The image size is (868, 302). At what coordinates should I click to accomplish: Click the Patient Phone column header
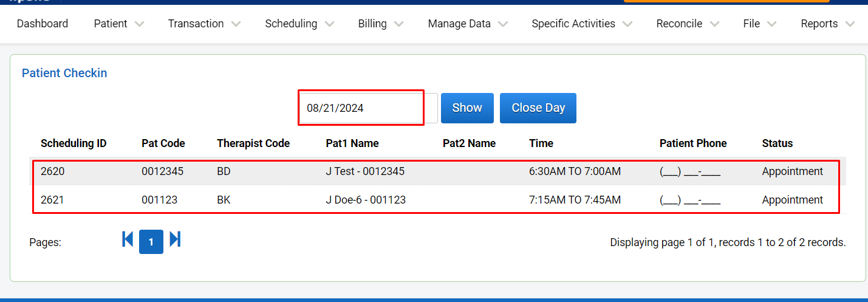point(693,143)
